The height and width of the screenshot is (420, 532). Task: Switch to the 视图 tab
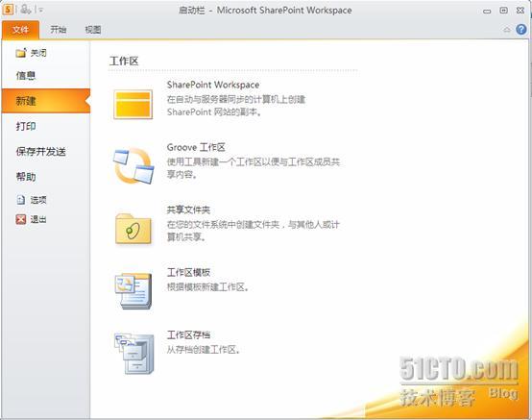tap(93, 30)
